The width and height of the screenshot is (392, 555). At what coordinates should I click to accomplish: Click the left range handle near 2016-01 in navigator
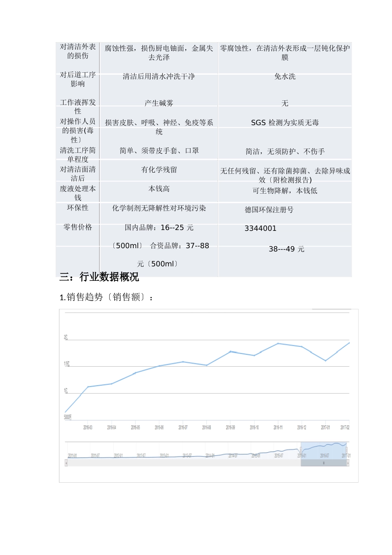pos(301,451)
